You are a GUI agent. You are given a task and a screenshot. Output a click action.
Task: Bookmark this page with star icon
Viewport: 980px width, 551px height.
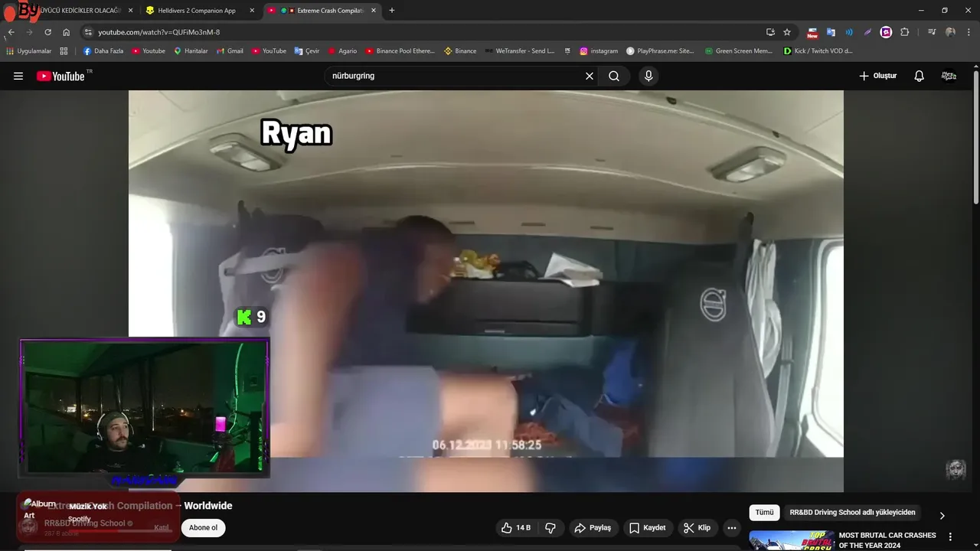(787, 32)
